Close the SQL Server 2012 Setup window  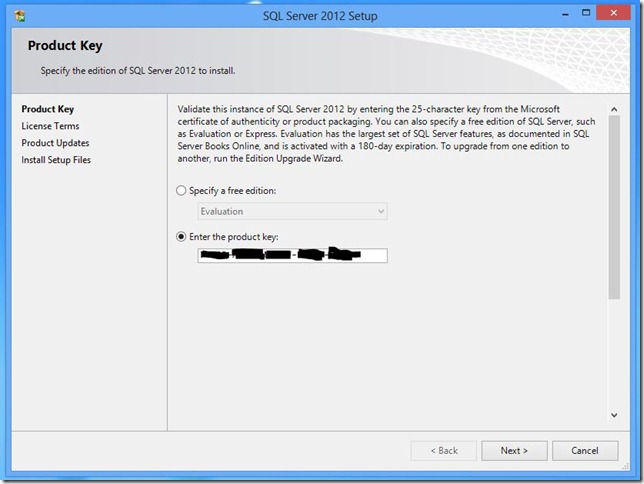[613, 13]
